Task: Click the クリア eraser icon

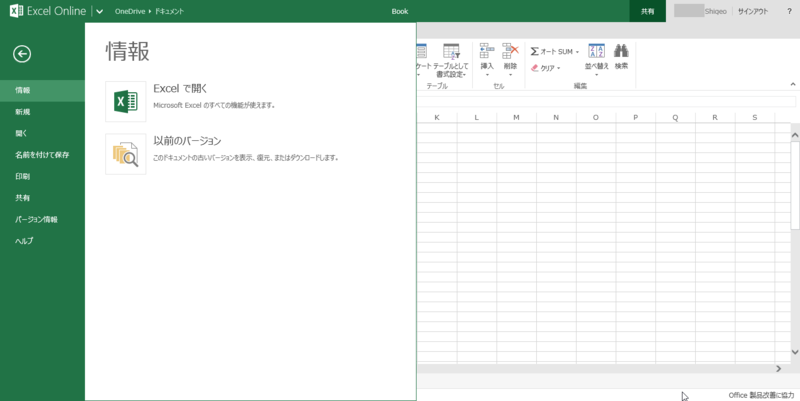Action: [x=535, y=68]
